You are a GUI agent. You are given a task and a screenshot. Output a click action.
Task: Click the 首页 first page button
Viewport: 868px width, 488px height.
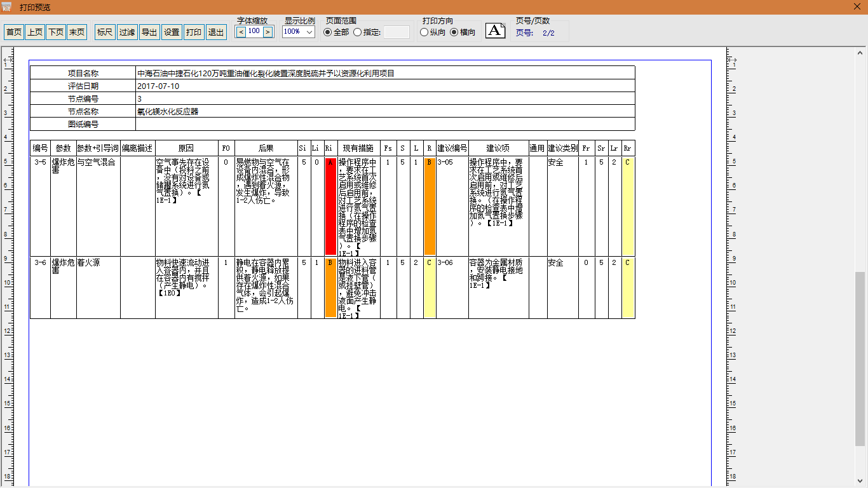[14, 32]
